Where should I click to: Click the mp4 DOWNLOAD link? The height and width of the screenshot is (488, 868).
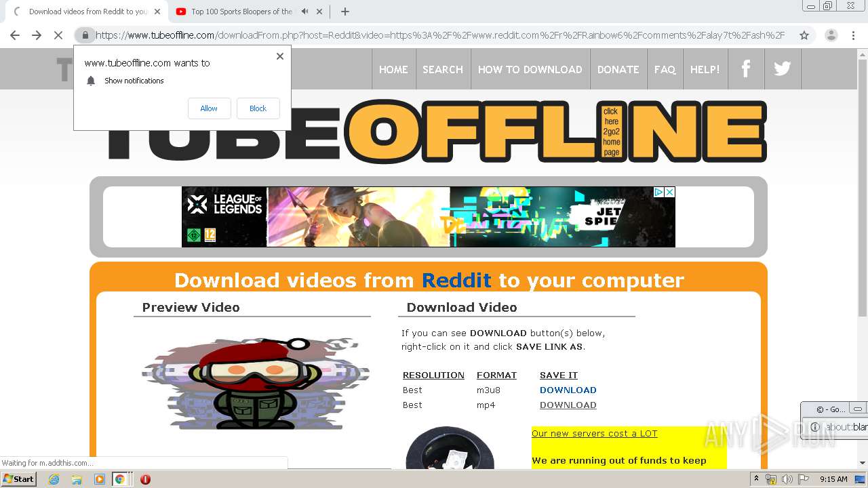568,405
